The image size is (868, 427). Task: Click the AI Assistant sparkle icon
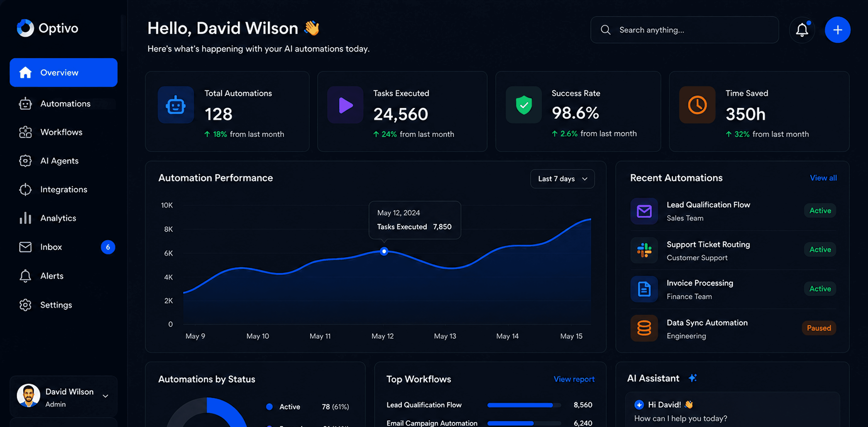692,378
